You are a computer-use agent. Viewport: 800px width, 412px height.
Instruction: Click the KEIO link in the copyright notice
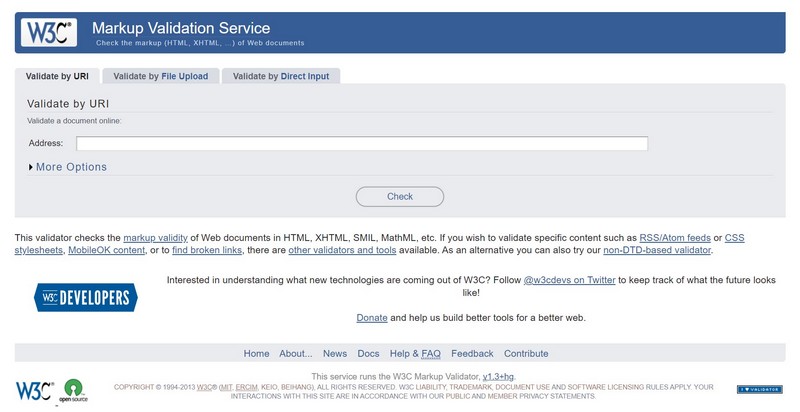(x=269, y=388)
